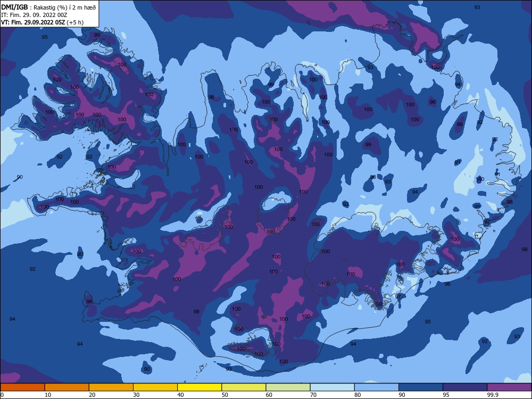The image size is (532, 399).
Task: Click the '(+5 h)' forecast offset text
Action: click(75, 22)
